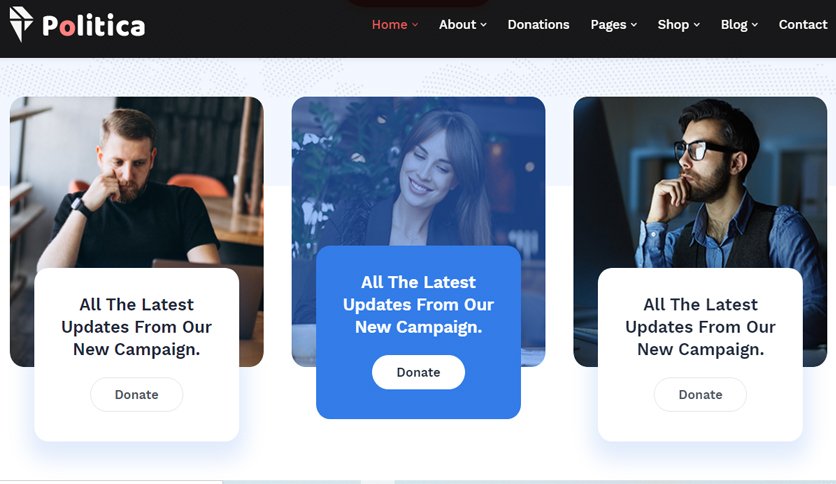This screenshot has width=836, height=484.
Task: Expand the Blog dropdown arrow
Action: pos(754,25)
